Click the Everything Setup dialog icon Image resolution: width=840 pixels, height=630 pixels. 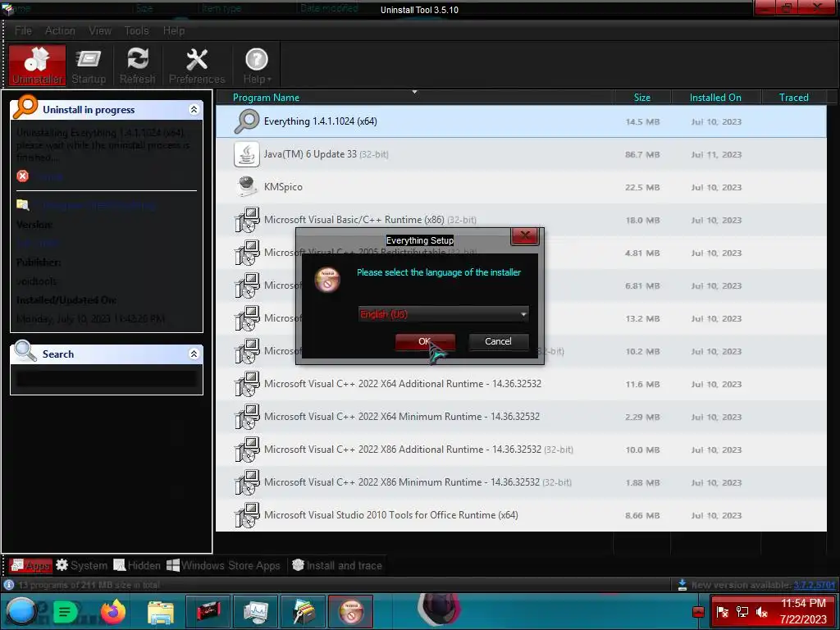[x=327, y=279]
